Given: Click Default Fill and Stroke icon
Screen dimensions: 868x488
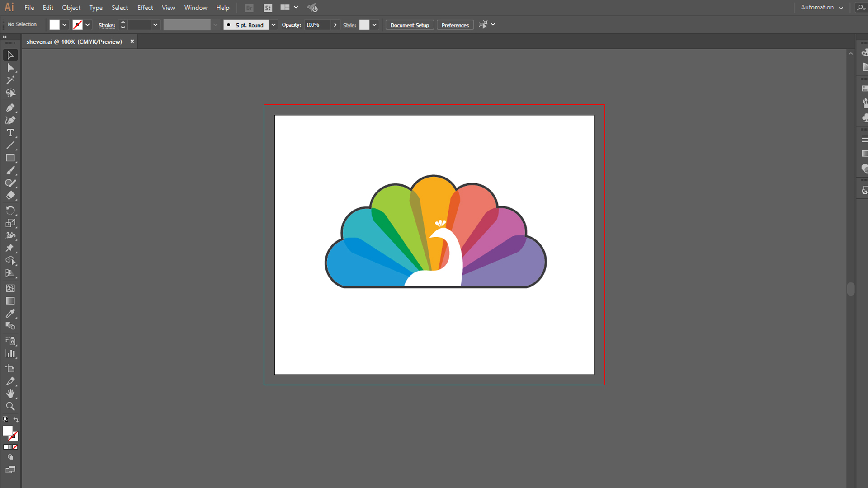Looking at the screenshot, I should point(6,419).
